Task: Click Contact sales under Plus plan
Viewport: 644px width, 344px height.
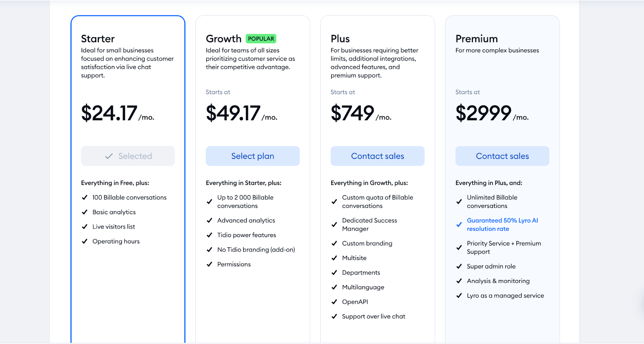Action: point(377,156)
